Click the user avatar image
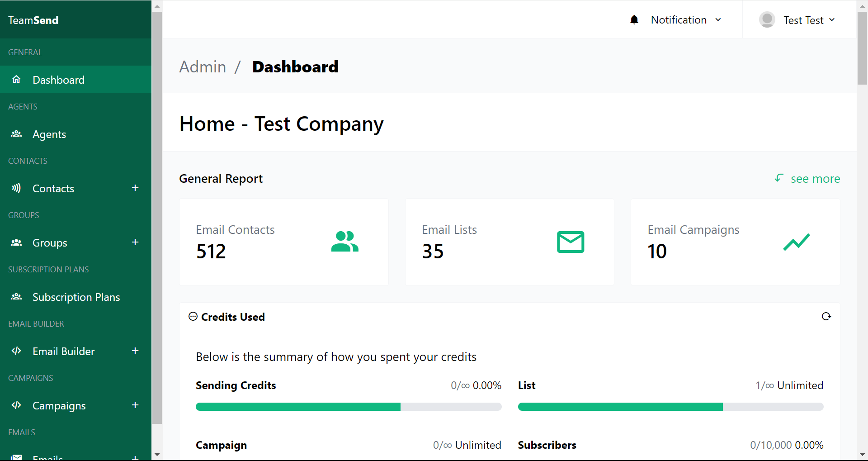Image resolution: width=868 pixels, height=461 pixels. pyautogui.click(x=767, y=20)
